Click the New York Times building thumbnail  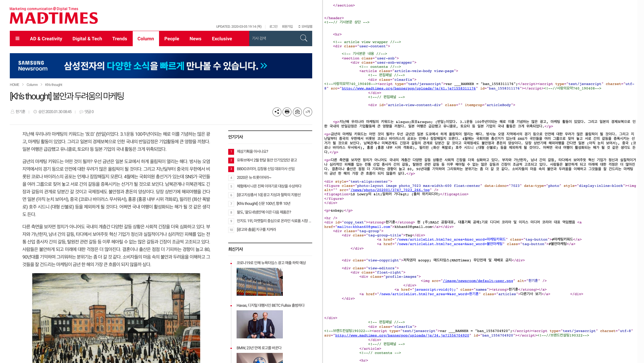pos(260,282)
